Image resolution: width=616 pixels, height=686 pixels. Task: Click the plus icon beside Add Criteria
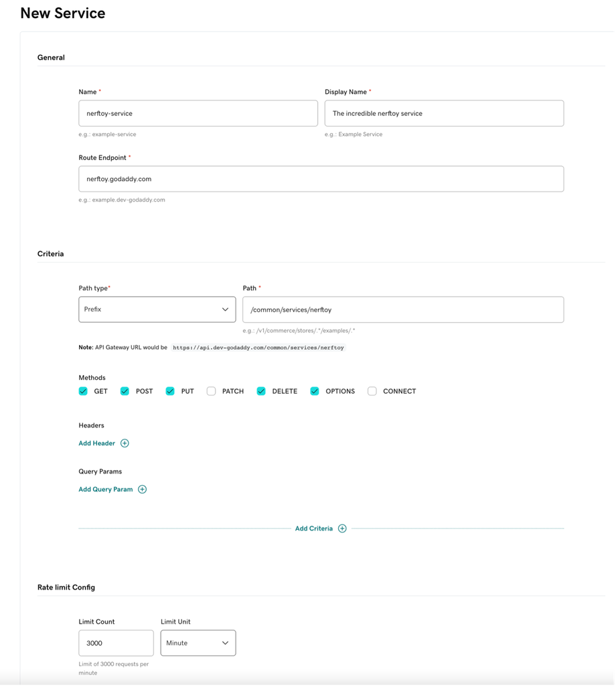342,529
